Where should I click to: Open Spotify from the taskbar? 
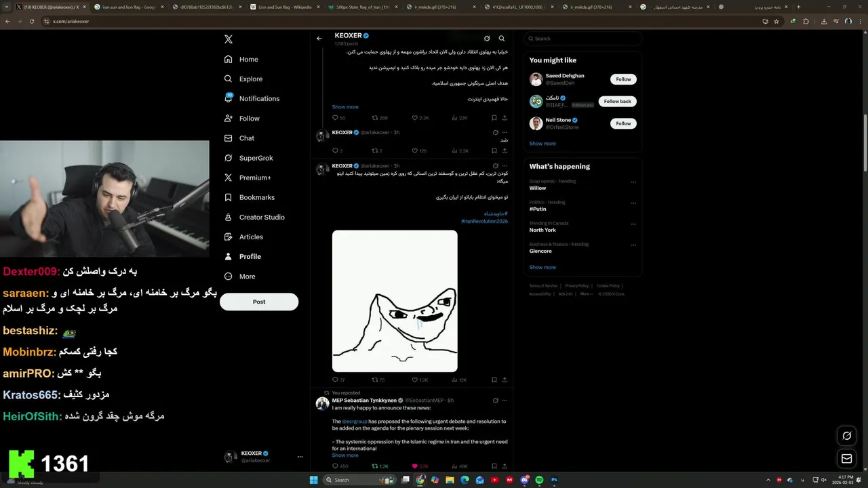539,480
